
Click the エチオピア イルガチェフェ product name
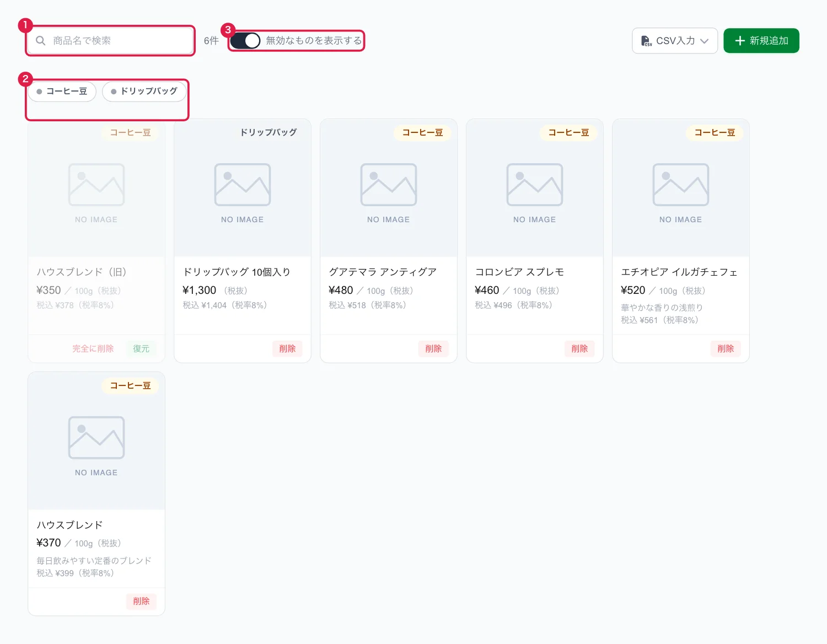pyautogui.click(x=679, y=272)
